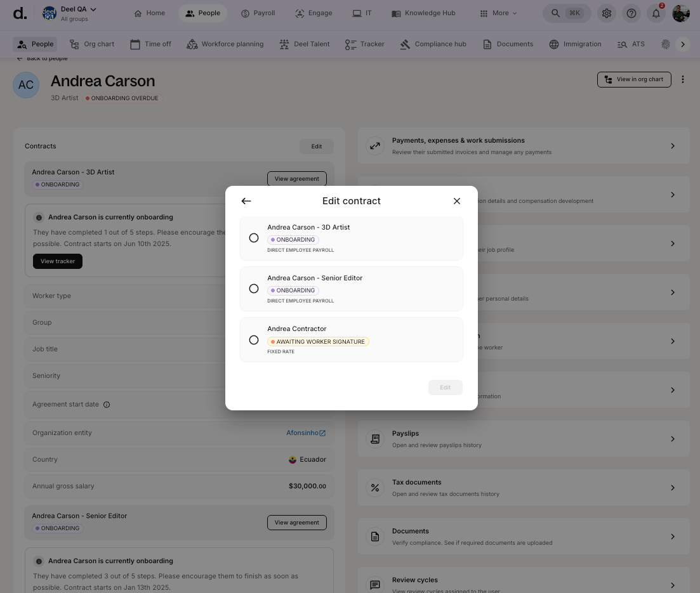Image resolution: width=700 pixels, height=593 pixels.
Task: Open settings gear icon in top bar
Action: 607,13
